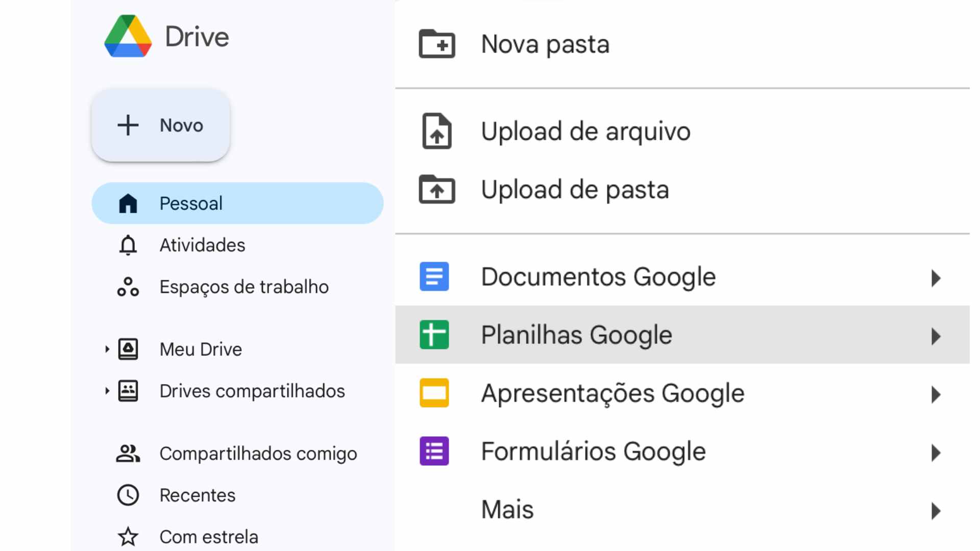Expand Drives compartilhados in the sidebar
Image resolution: width=980 pixels, height=551 pixels.
[107, 391]
